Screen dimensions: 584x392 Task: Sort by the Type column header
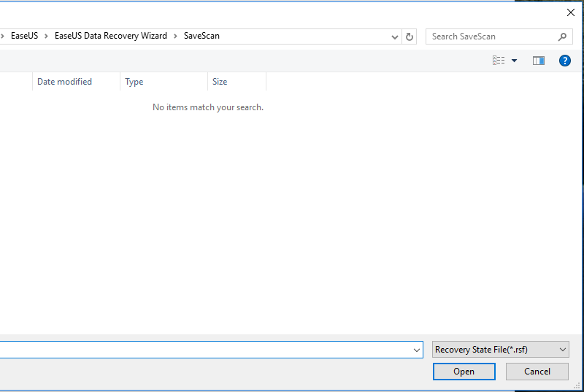(164, 82)
